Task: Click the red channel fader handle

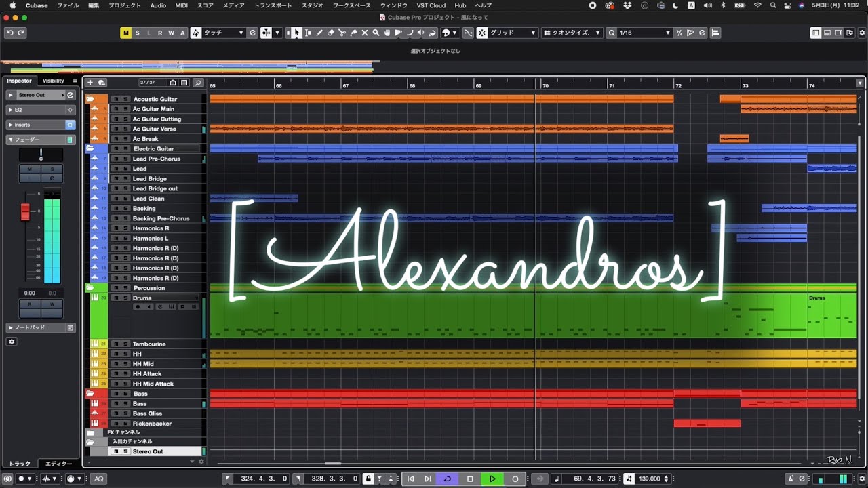Action: click(25, 211)
